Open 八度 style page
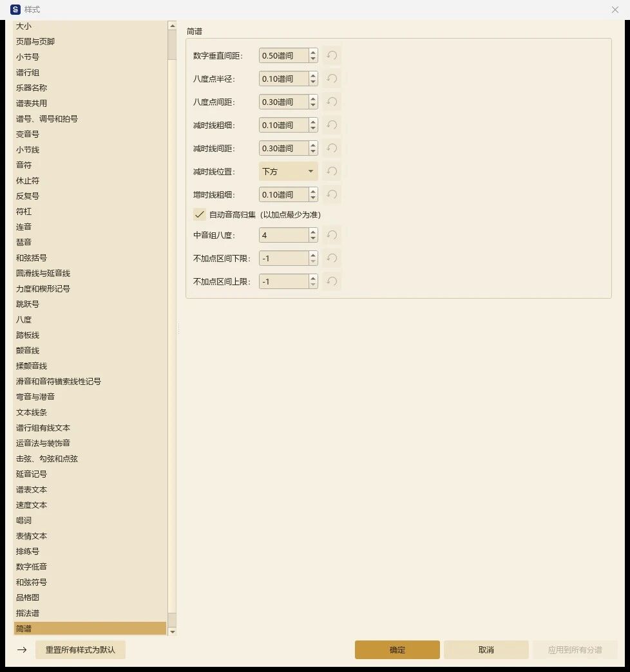 pyautogui.click(x=90, y=320)
